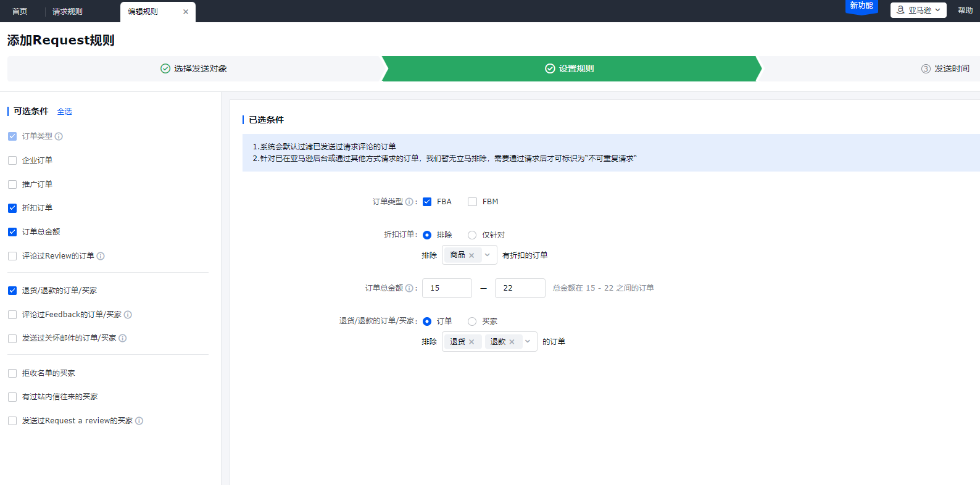
Task: Open the 首页 tab
Action: tap(20, 12)
